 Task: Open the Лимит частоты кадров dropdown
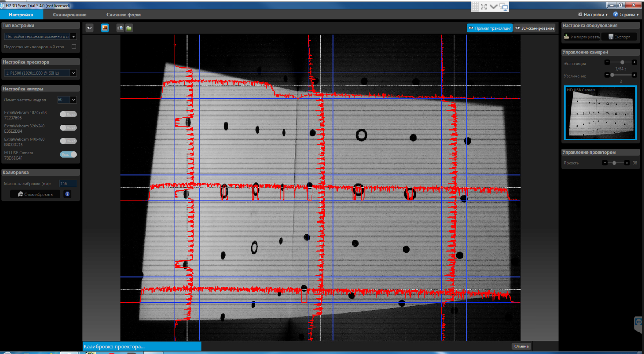point(67,100)
